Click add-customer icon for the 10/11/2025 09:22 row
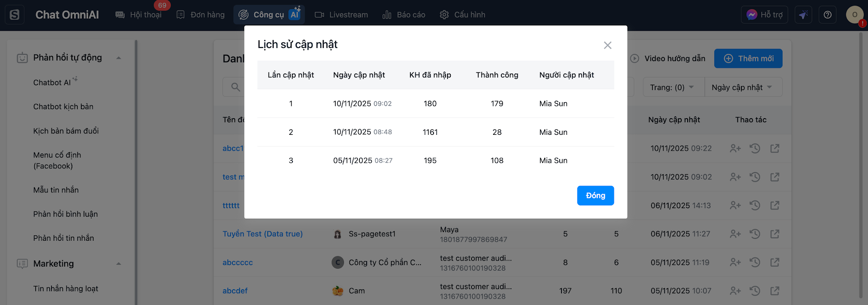 click(735, 148)
